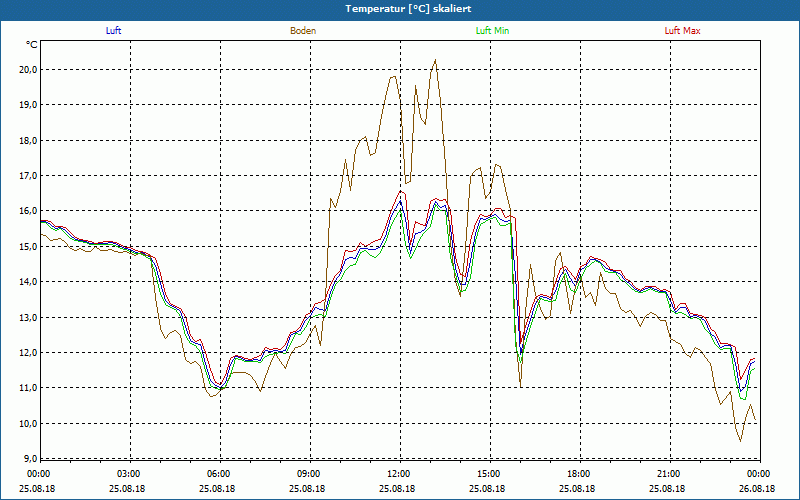This screenshot has width=800, height=500.
Task: Click the 10,0 y-axis label
Action: (x=28, y=423)
